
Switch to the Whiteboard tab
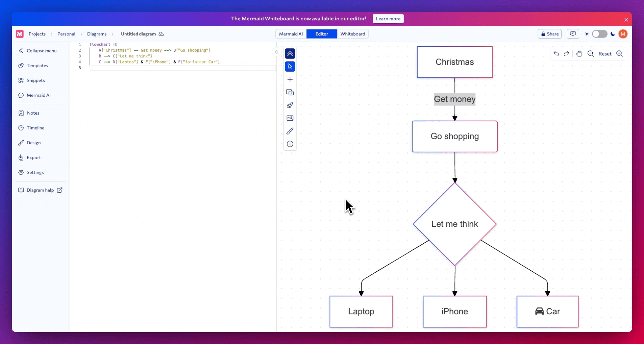[352, 34]
